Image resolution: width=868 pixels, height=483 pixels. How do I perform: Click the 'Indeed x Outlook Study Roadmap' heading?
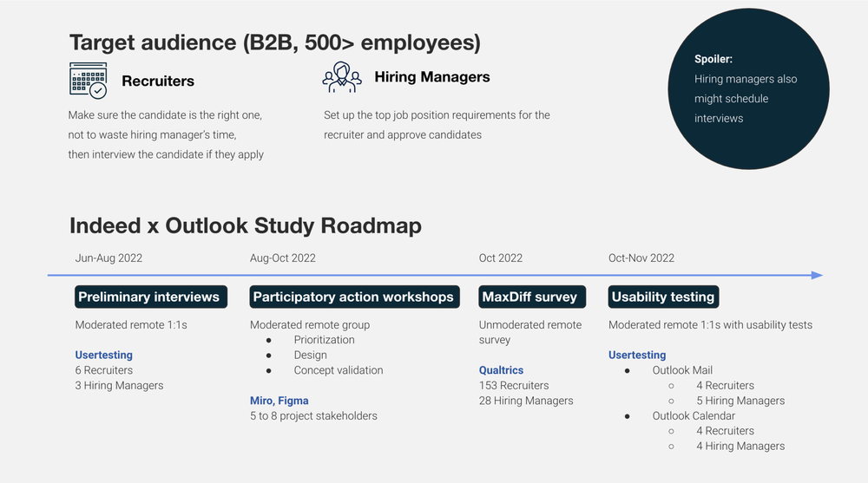246,225
